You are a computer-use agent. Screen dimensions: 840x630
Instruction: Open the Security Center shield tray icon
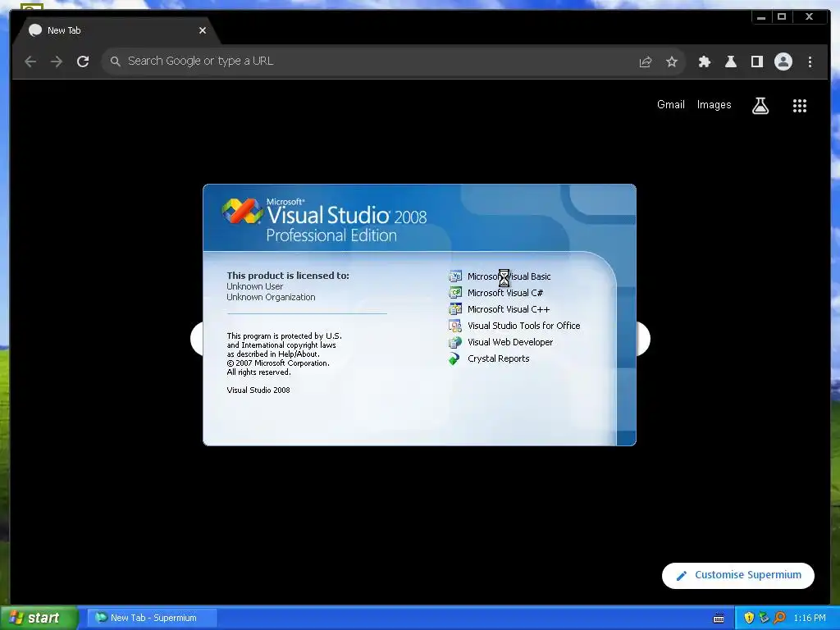click(749, 618)
